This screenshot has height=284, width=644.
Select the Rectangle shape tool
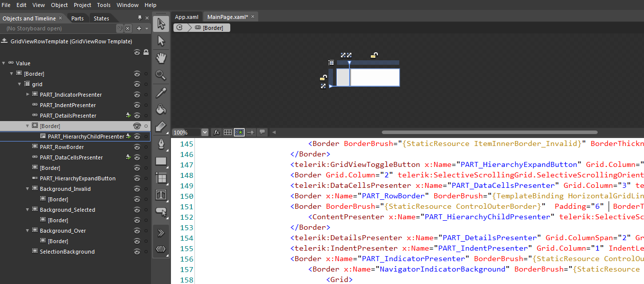click(x=161, y=161)
